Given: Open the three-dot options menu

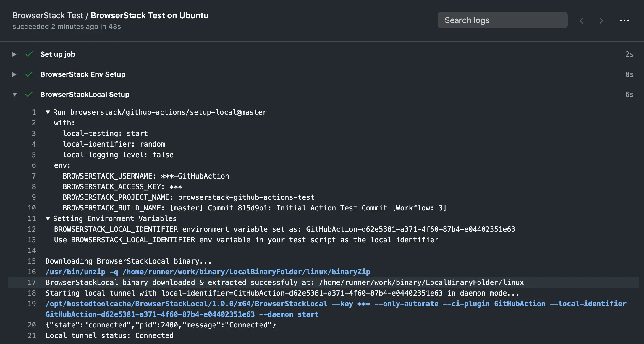Looking at the screenshot, I should point(624,20).
